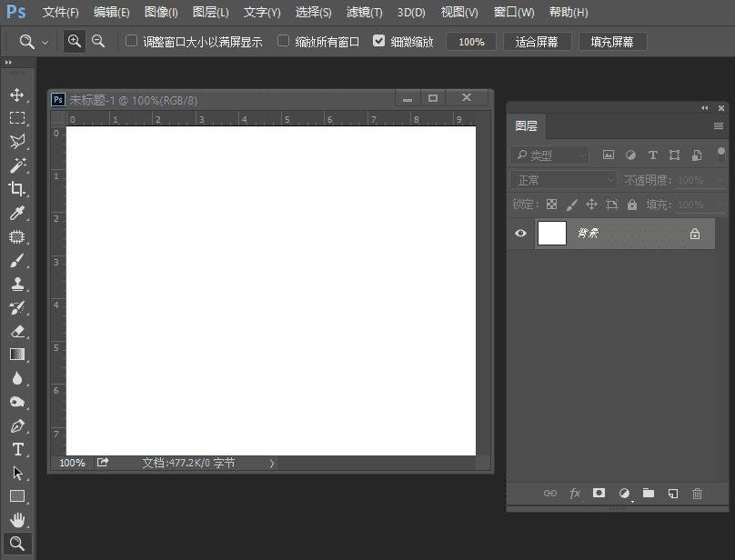
Task: Select the Eraser tool
Action: (x=17, y=331)
